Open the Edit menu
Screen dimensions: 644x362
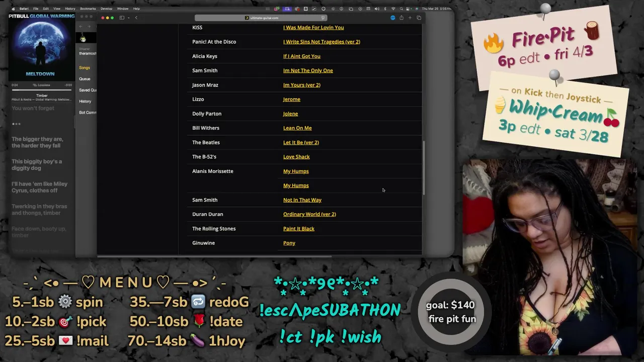[x=46, y=9]
